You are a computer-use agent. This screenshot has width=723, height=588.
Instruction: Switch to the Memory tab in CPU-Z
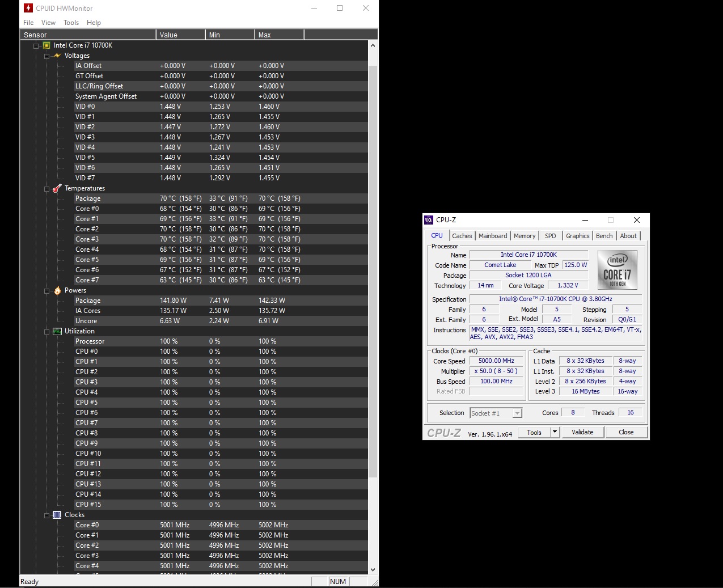coord(525,236)
